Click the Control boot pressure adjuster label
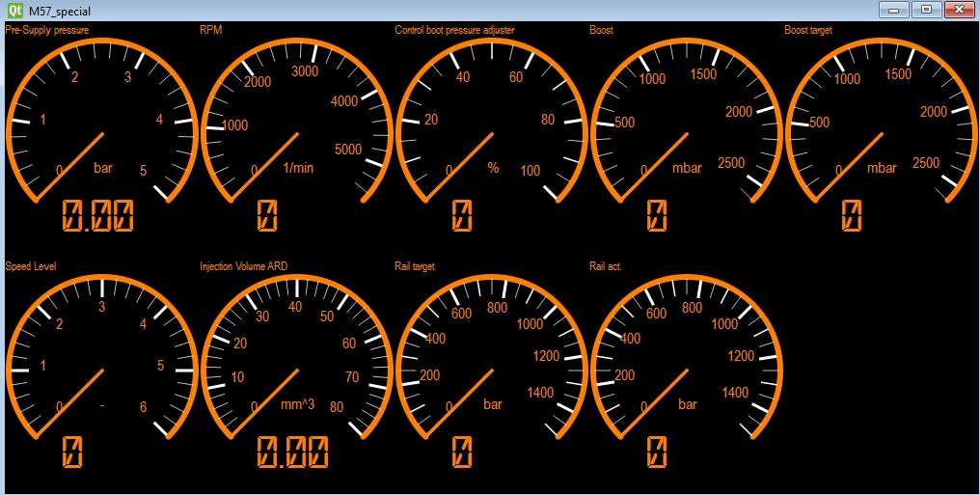Screen dimensions: 980x495 (454, 30)
